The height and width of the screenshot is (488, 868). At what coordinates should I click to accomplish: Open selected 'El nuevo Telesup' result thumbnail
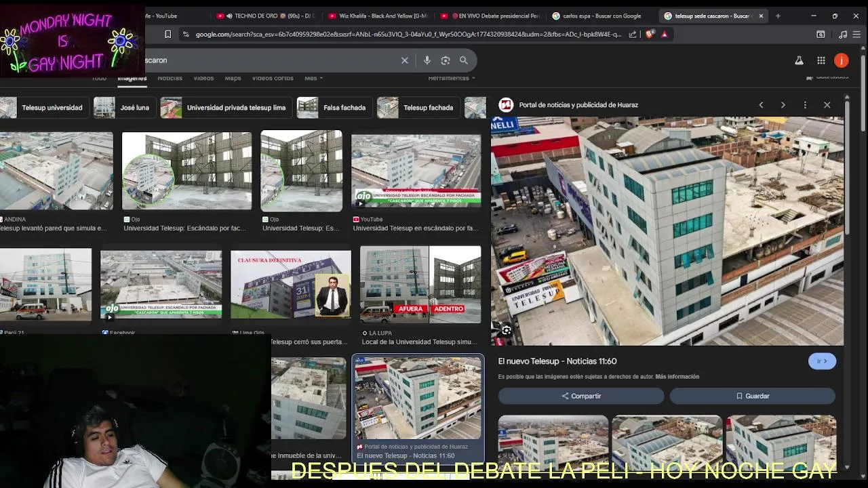(418, 398)
